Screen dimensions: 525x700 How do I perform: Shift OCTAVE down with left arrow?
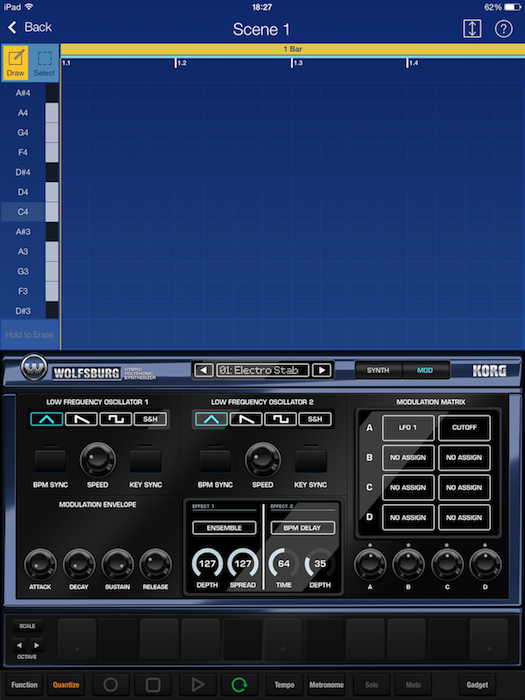pyautogui.click(x=19, y=645)
